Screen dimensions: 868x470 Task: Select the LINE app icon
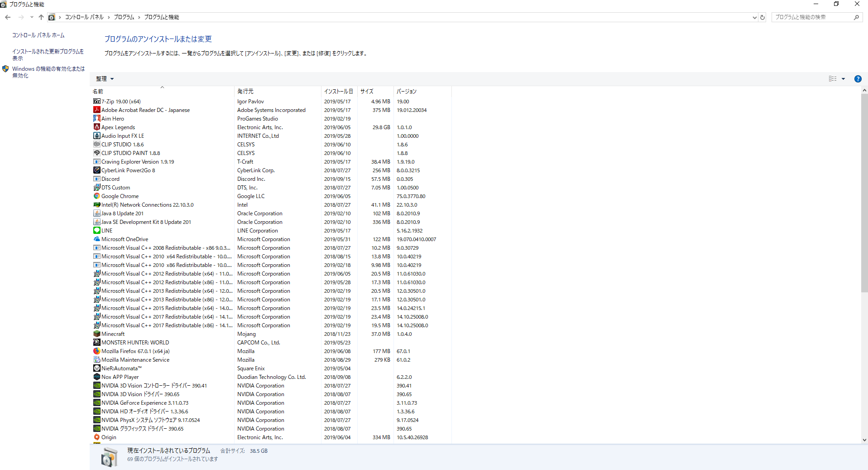click(96, 231)
